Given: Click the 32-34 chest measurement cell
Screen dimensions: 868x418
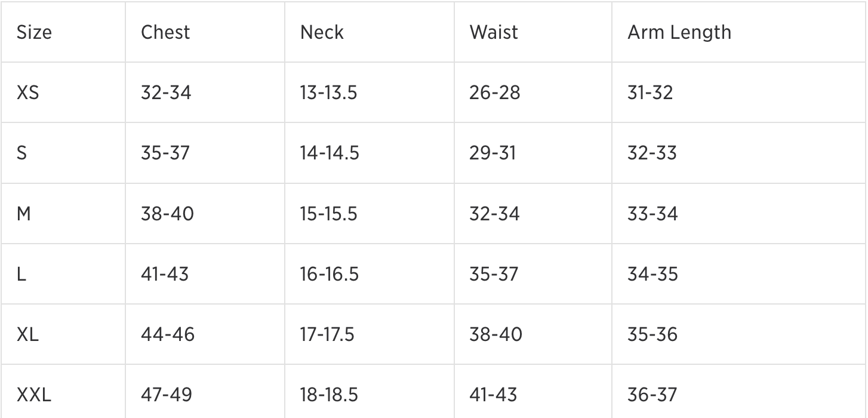Looking at the screenshot, I should [x=166, y=93].
